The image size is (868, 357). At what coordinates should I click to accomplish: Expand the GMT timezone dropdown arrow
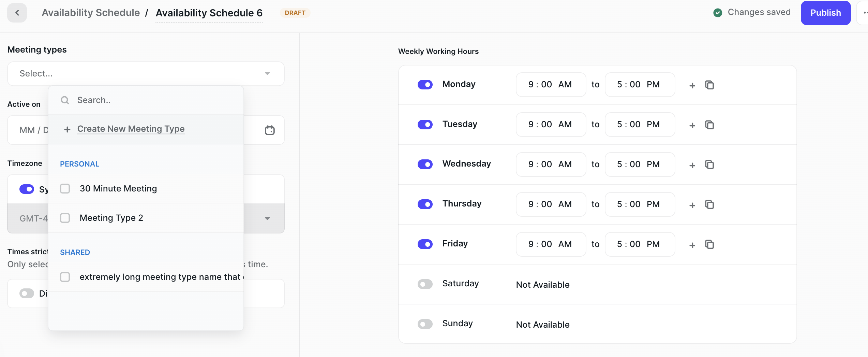(x=267, y=218)
